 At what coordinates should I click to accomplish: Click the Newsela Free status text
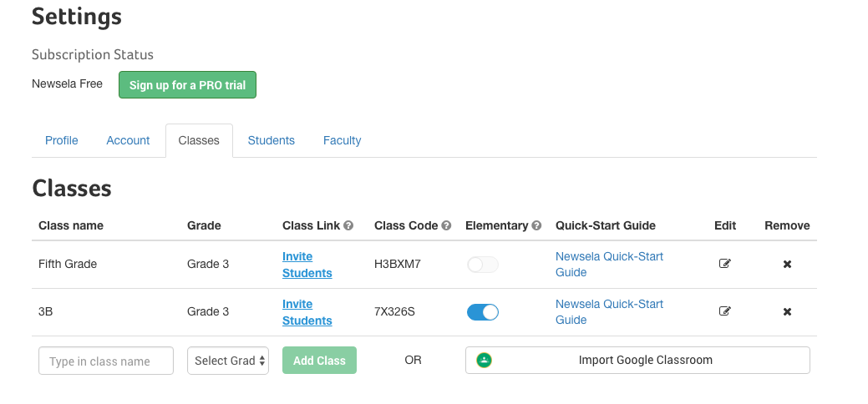click(67, 84)
